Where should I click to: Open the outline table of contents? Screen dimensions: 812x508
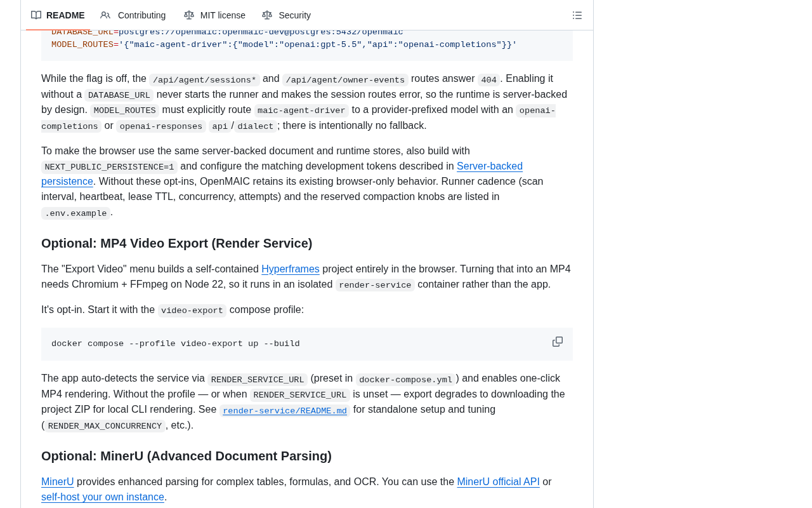coord(577,15)
